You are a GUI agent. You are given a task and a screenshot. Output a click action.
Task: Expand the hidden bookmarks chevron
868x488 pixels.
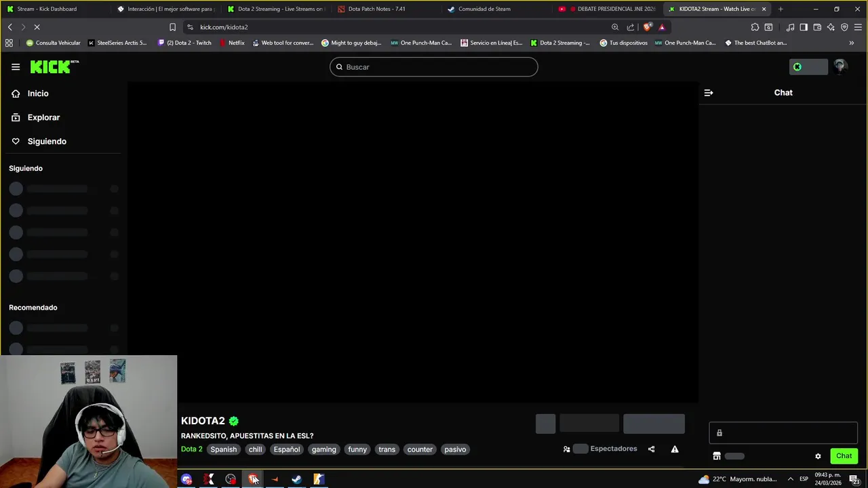[x=852, y=43]
